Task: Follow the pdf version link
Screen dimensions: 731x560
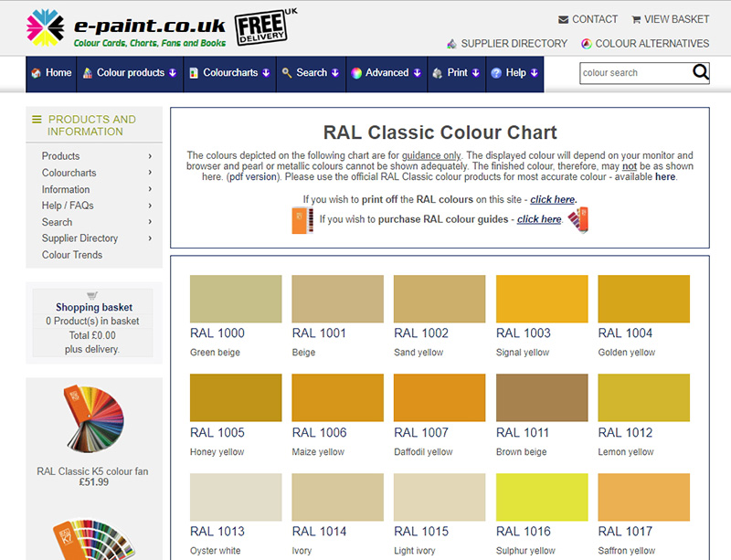Action: [252, 177]
